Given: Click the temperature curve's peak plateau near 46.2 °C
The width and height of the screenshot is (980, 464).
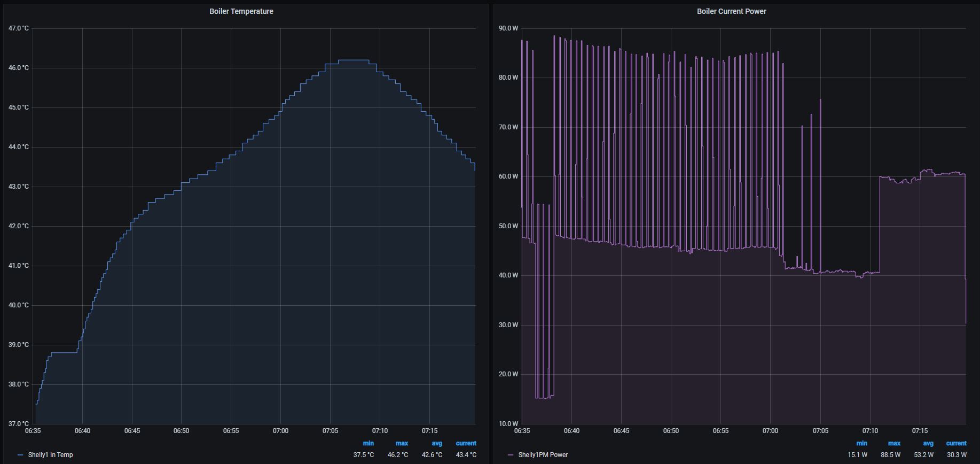Looking at the screenshot, I should (x=354, y=60).
